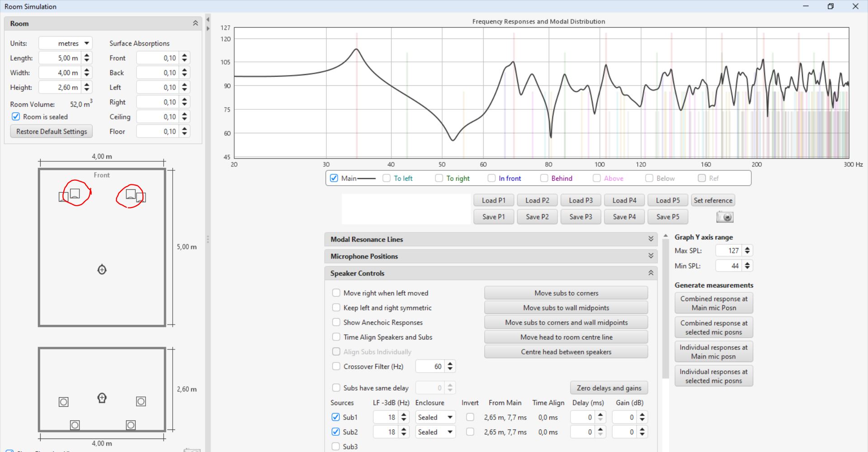Click Centre head between speakers
868x452 pixels.
pos(566,352)
